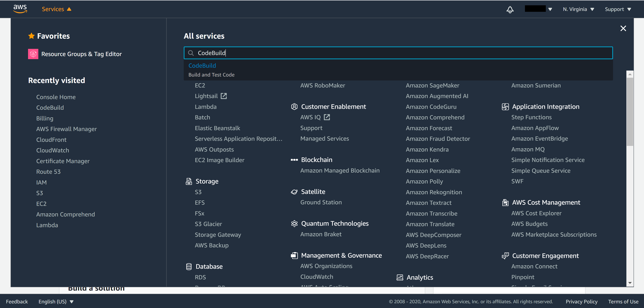Open CodeBuild from recently visited
Image resolution: width=644 pixels, height=308 pixels.
(50, 108)
